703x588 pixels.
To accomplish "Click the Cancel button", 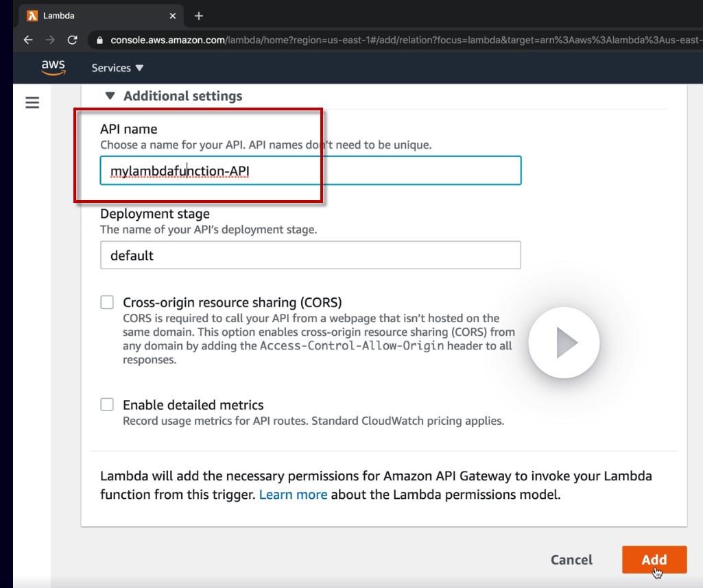I will click(x=571, y=559).
